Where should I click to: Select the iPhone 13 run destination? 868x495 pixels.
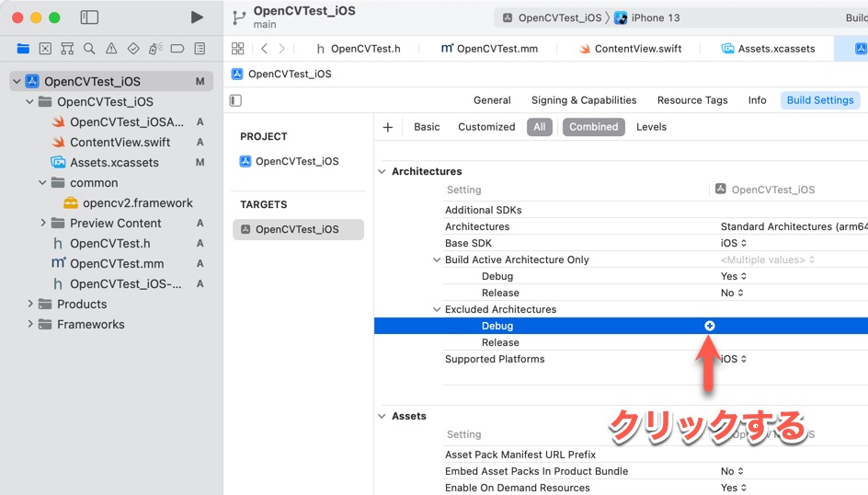tap(646, 17)
